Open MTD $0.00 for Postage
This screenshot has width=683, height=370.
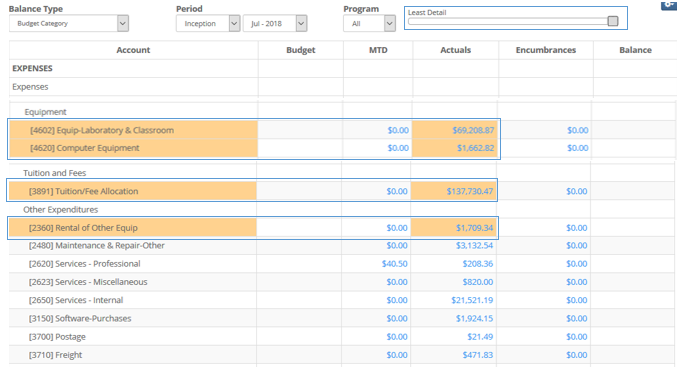point(397,337)
